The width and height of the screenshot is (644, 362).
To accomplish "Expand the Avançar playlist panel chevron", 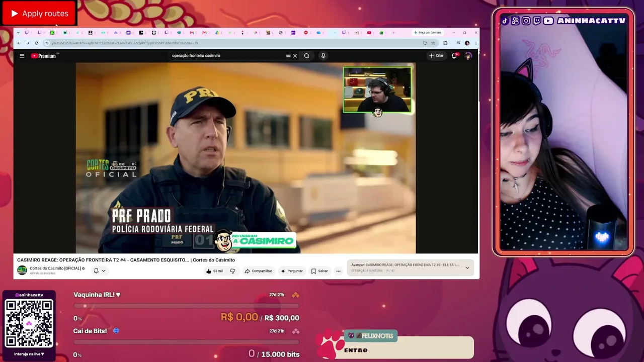I will [467, 268].
